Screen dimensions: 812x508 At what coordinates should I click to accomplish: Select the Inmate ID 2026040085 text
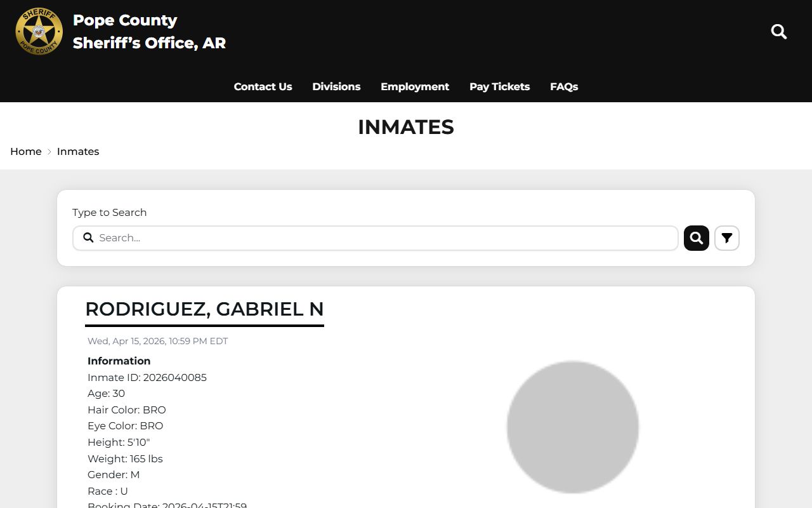pyautogui.click(x=147, y=378)
